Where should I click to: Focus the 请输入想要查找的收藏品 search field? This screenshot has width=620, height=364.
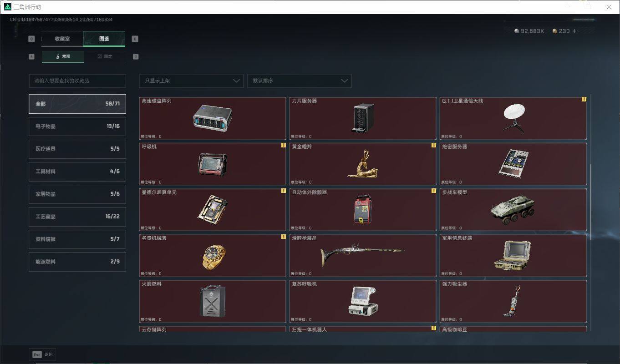77,81
